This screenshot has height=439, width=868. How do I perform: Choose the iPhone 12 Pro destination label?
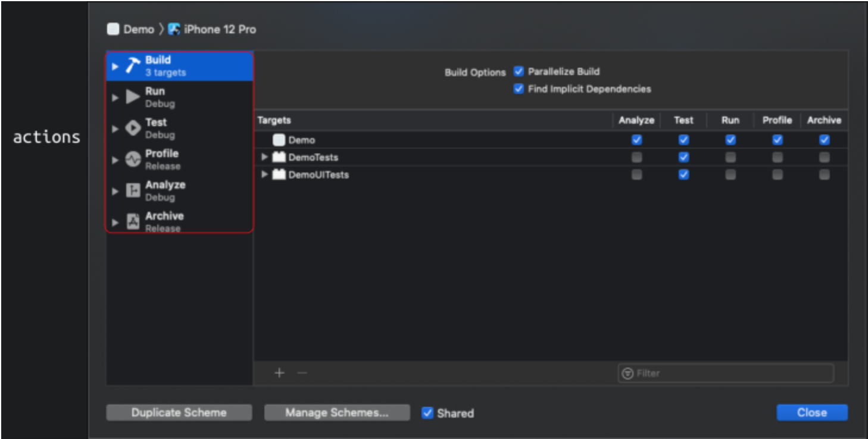click(x=220, y=29)
